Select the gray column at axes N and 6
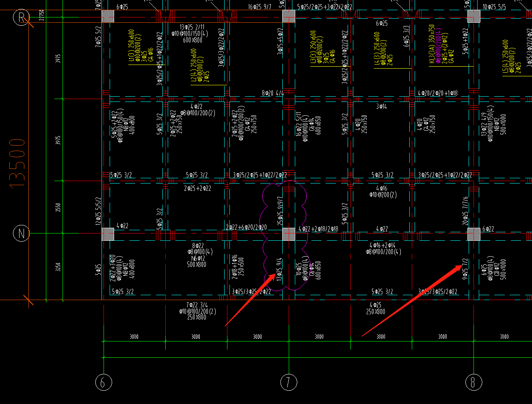Screen dimensions: 532x404 click(x=108, y=234)
